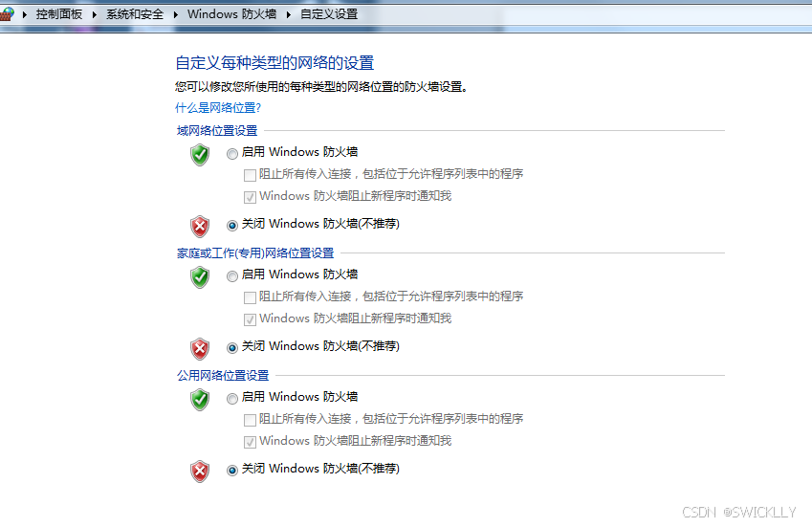Go to 控制面板 in breadcrumb

[x=59, y=14]
